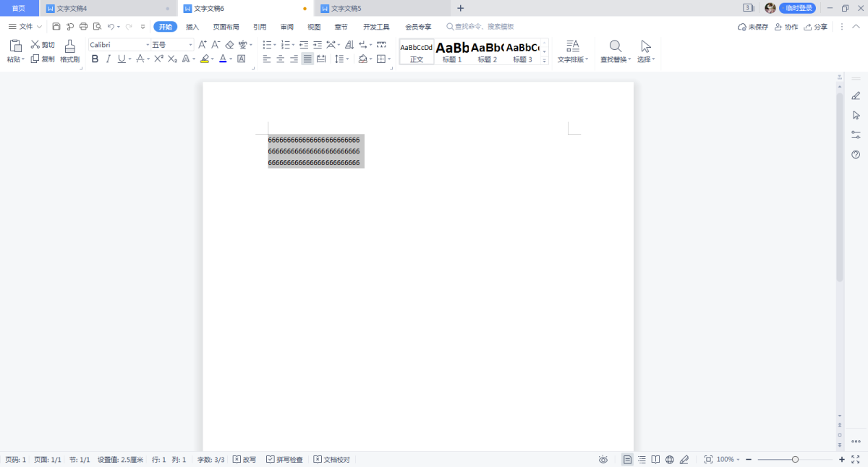Toggle 改写 overwrite mode in status bar
This screenshot has height=467, width=868.
click(x=244, y=460)
